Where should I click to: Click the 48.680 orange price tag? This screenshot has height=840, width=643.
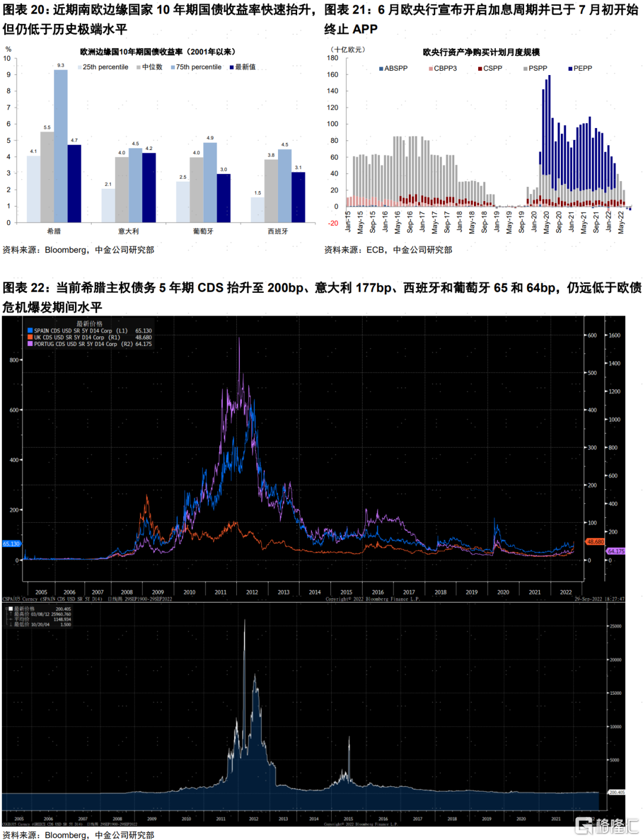(595, 542)
